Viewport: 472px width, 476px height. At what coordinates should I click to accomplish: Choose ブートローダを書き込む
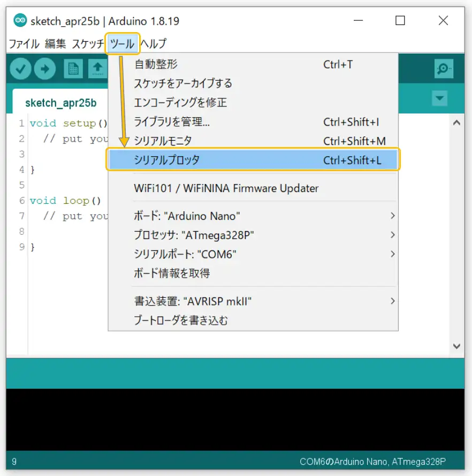pos(253,320)
